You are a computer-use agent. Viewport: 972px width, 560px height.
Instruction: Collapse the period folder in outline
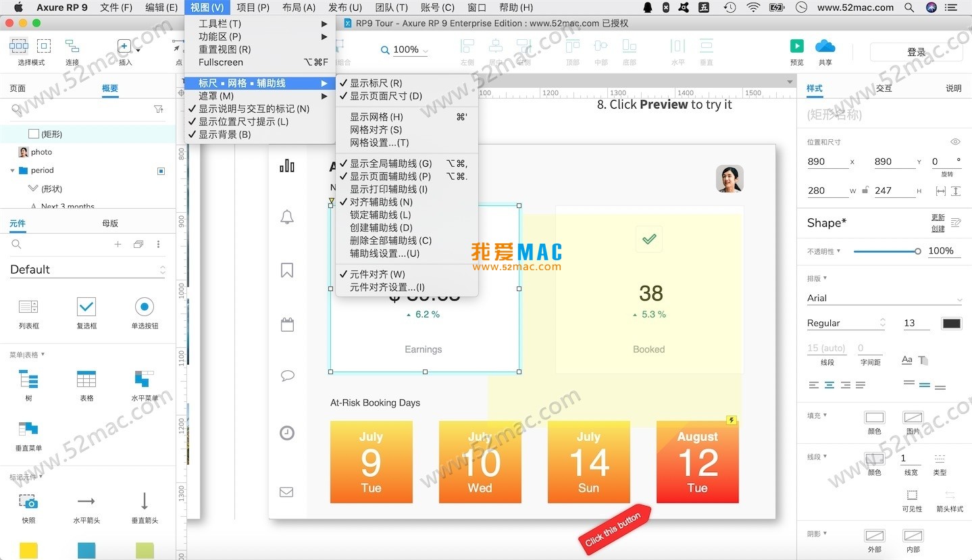pos(12,170)
